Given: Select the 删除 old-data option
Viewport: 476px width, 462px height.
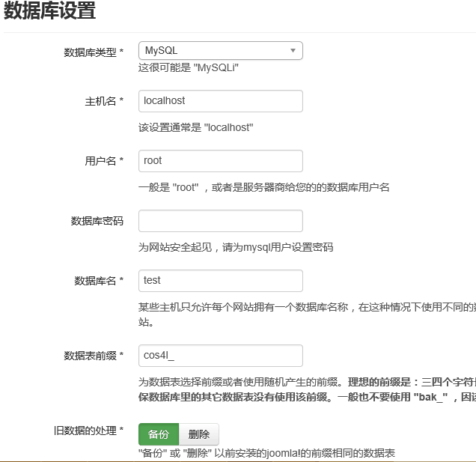Looking at the screenshot, I should pyautogui.click(x=199, y=434).
